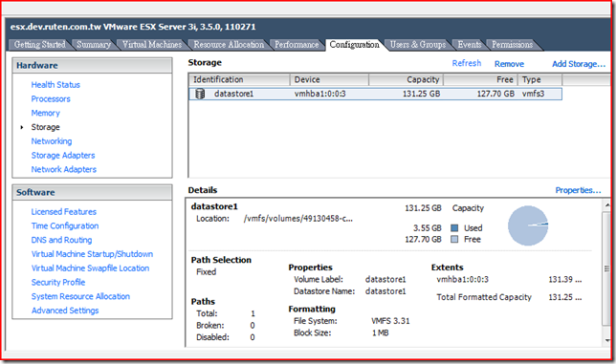Click 131.25 GB in the storage table row

pos(421,94)
